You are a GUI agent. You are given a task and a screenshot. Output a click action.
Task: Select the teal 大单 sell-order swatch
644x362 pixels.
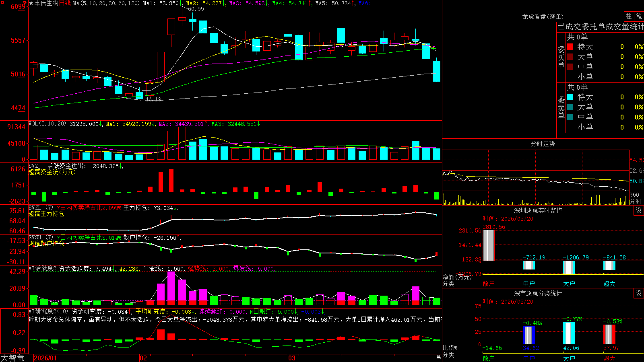(570, 107)
